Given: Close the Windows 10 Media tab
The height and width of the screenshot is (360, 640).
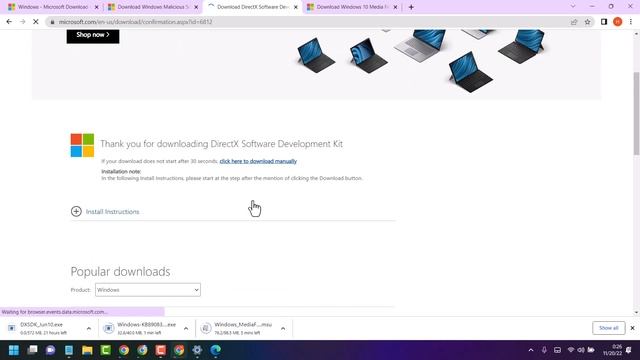Looking at the screenshot, I should (395, 7).
